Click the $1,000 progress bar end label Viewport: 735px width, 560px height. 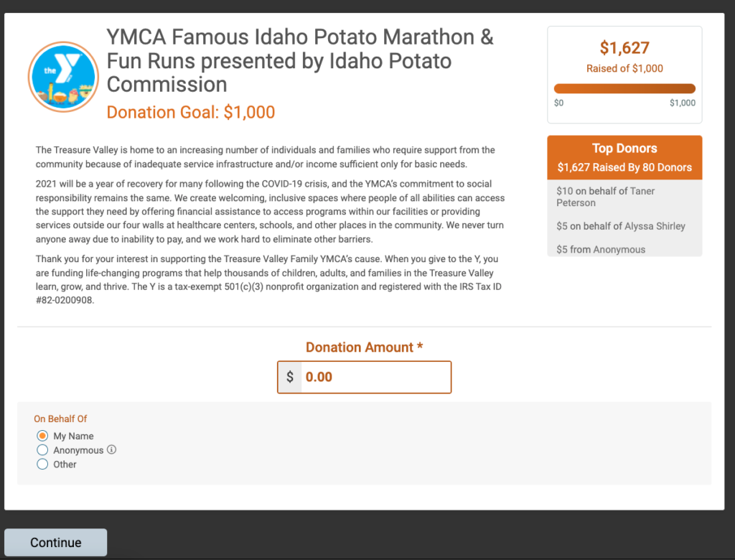(683, 103)
